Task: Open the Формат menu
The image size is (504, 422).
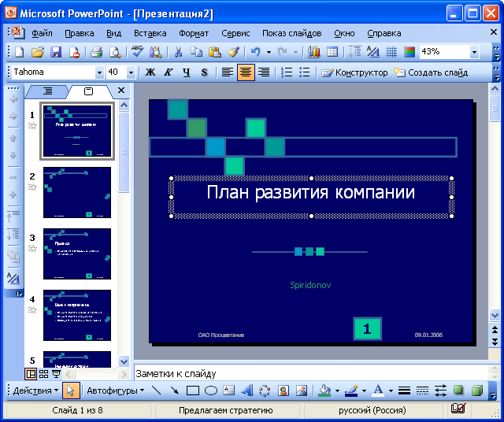Action: (194, 33)
